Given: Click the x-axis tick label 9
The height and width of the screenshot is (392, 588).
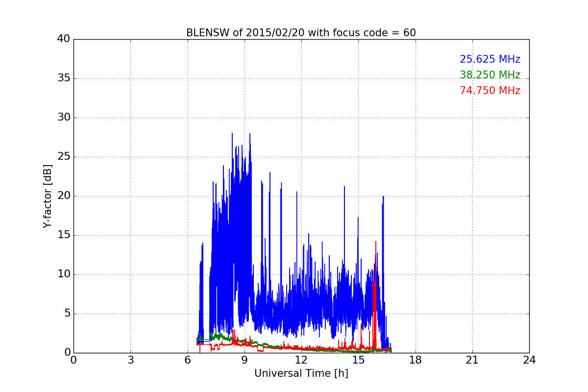Looking at the screenshot, I should point(245,360).
